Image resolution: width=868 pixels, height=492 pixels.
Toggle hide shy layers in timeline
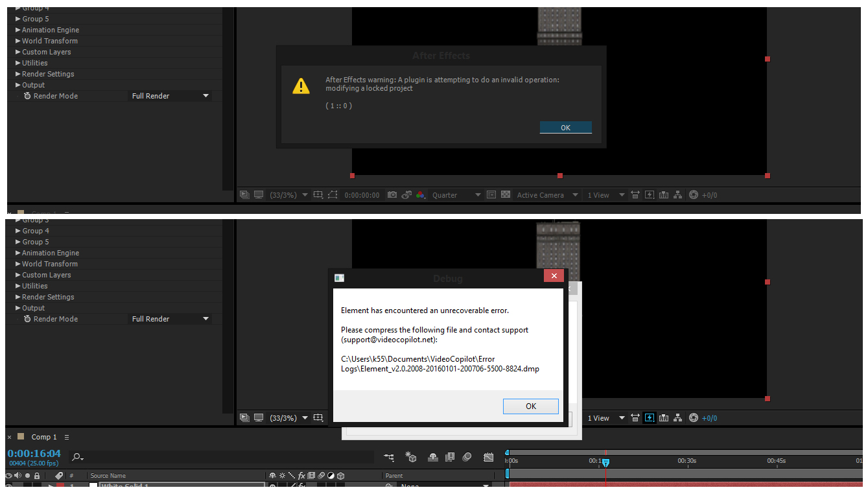point(433,457)
